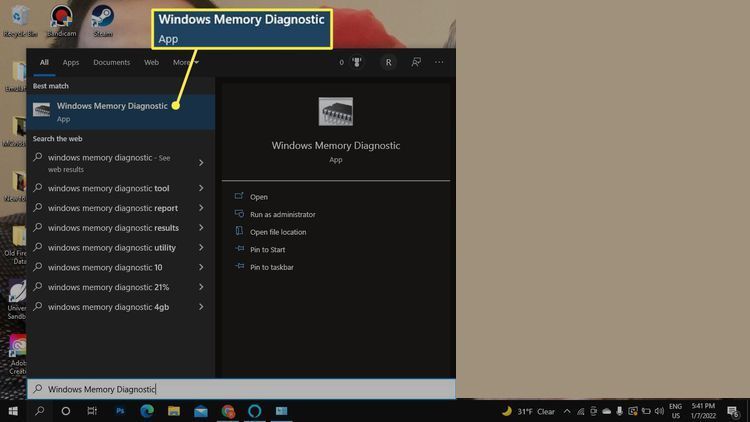Switch to the Apps tab

[71, 62]
